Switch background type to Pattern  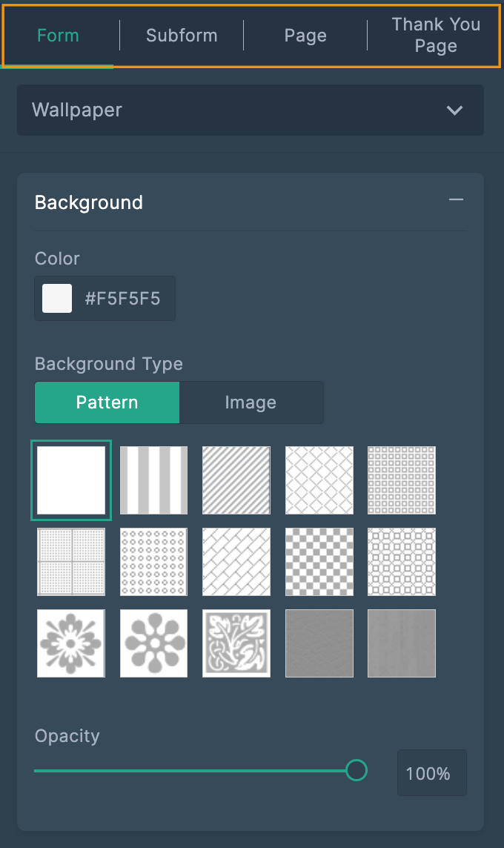coord(107,403)
